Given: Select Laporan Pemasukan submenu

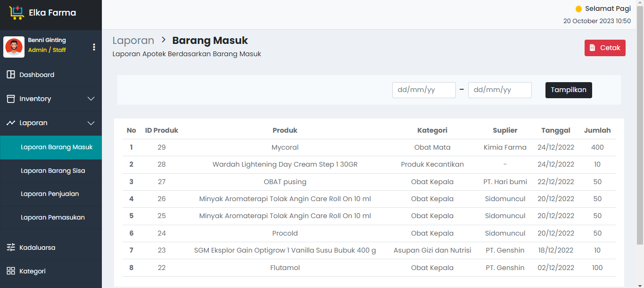Looking at the screenshot, I should tap(51, 218).
